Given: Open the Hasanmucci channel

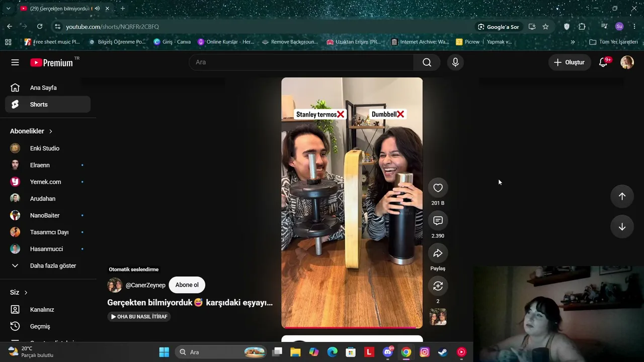Looking at the screenshot, I should pos(48,249).
